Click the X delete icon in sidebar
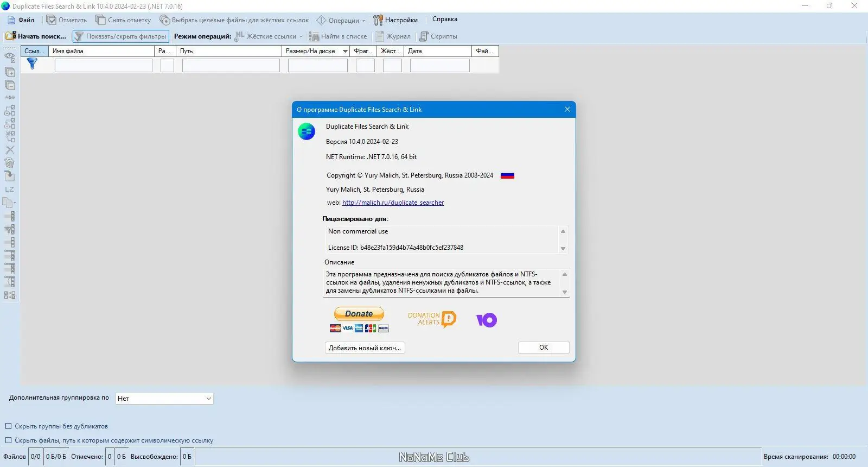This screenshot has height=467, width=868. tap(10, 150)
